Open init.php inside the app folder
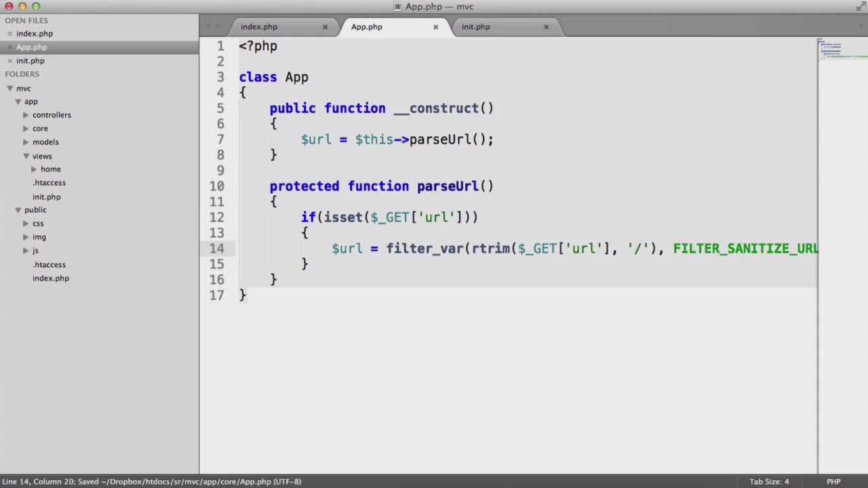Screen dimensions: 868x488 [x=46, y=197]
